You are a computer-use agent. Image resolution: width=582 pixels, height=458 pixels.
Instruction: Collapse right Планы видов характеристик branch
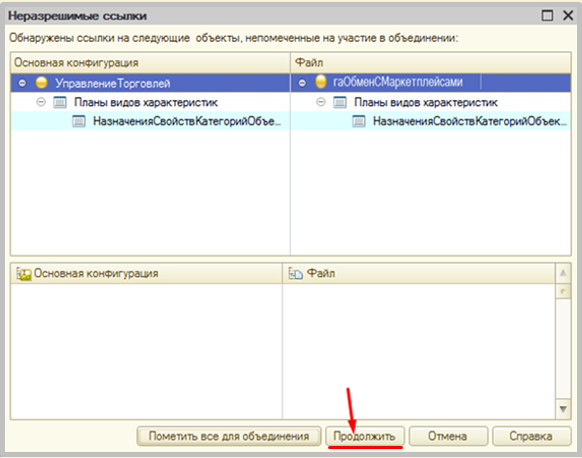click(x=321, y=102)
